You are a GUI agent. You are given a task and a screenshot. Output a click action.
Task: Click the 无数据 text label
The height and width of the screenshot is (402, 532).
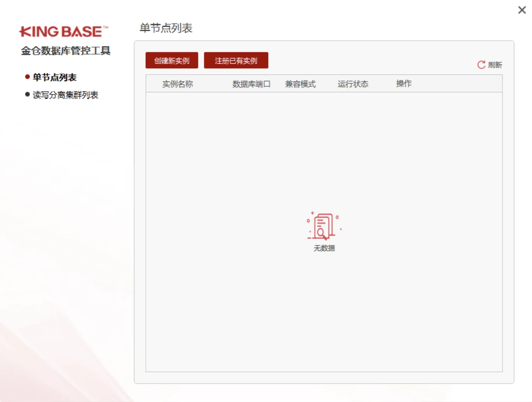pyautogui.click(x=324, y=248)
